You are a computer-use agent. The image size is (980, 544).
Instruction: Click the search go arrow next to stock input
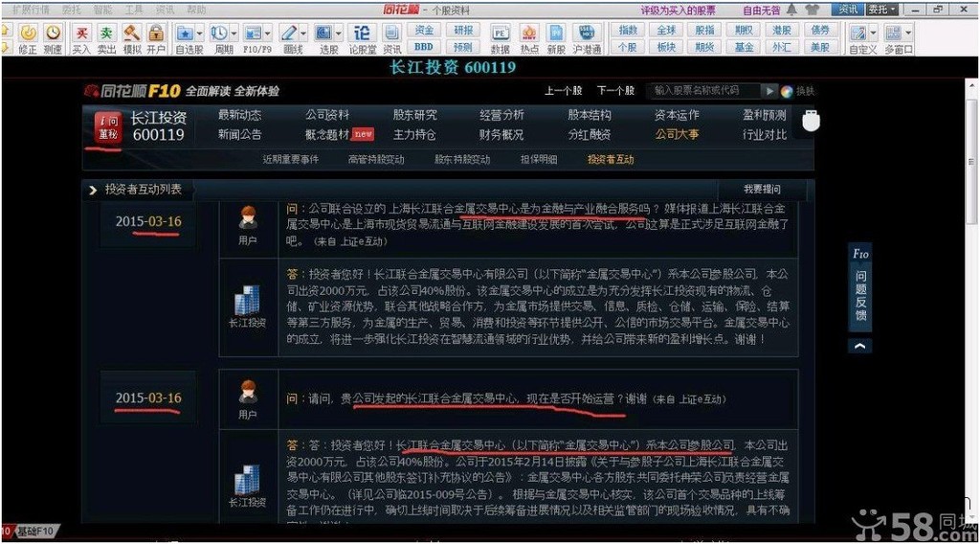(x=769, y=91)
